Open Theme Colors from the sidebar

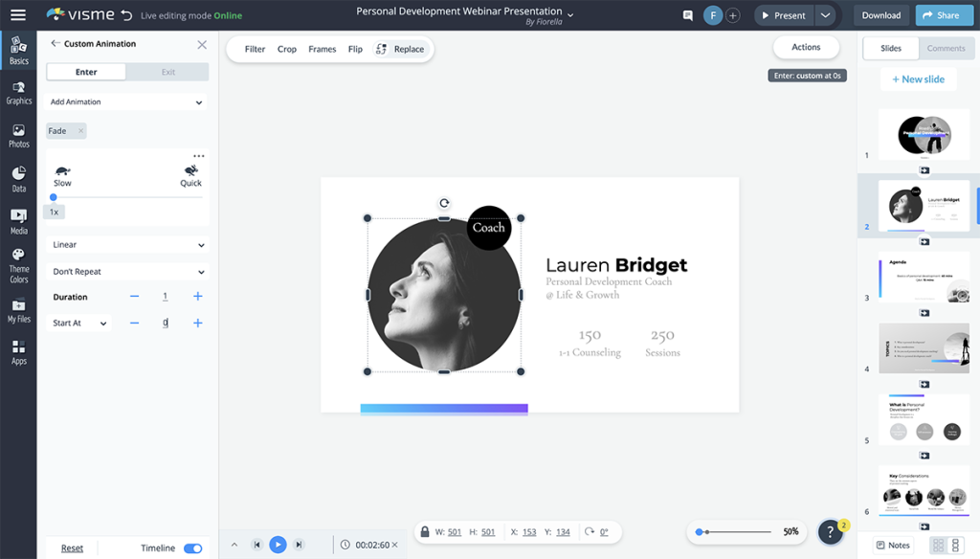(x=18, y=265)
